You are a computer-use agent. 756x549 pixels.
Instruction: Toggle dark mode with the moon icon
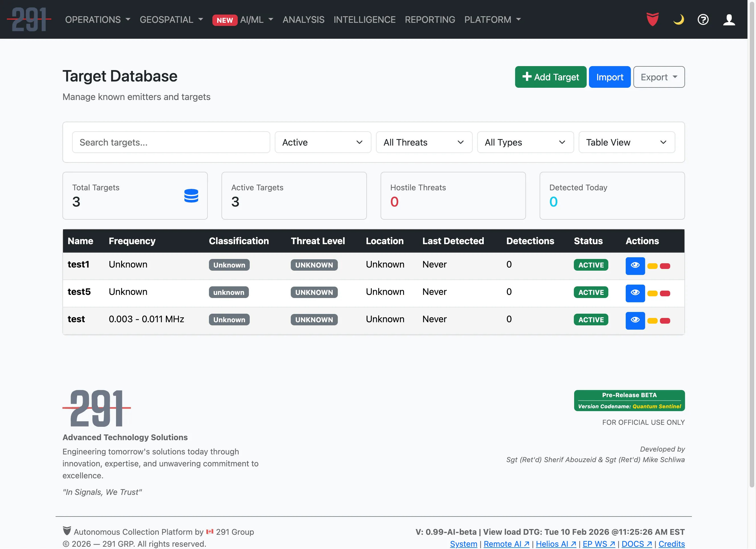click(678, 19)
